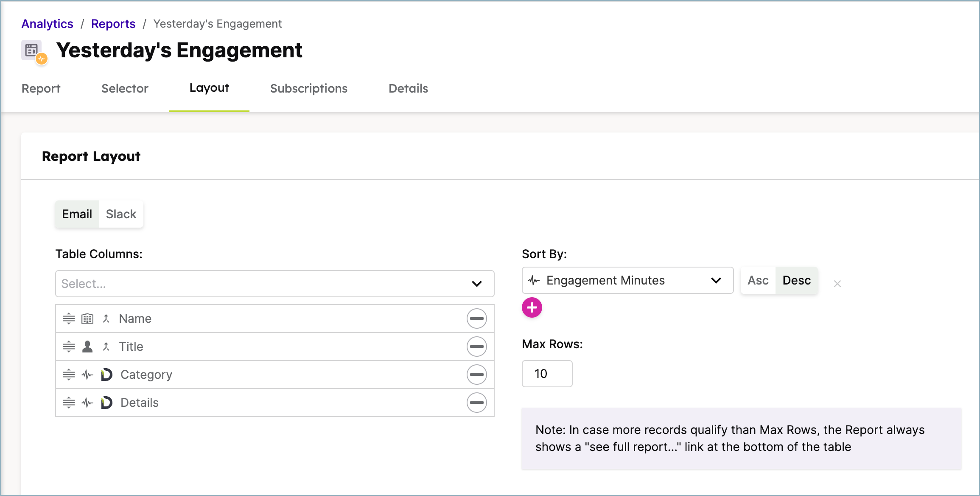Go to the Selector tab
The height and width of the screenshot is (496, 980).
(x=125, y=88)
